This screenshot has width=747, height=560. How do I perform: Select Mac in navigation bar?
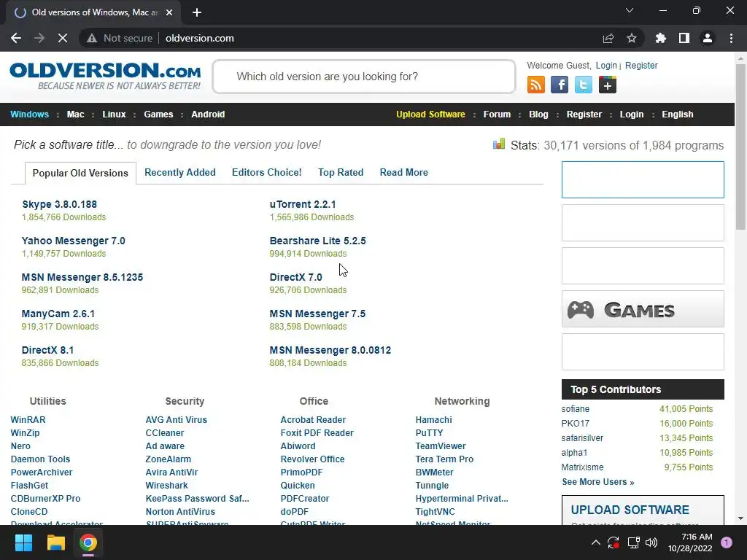click(x=75, y=114)
